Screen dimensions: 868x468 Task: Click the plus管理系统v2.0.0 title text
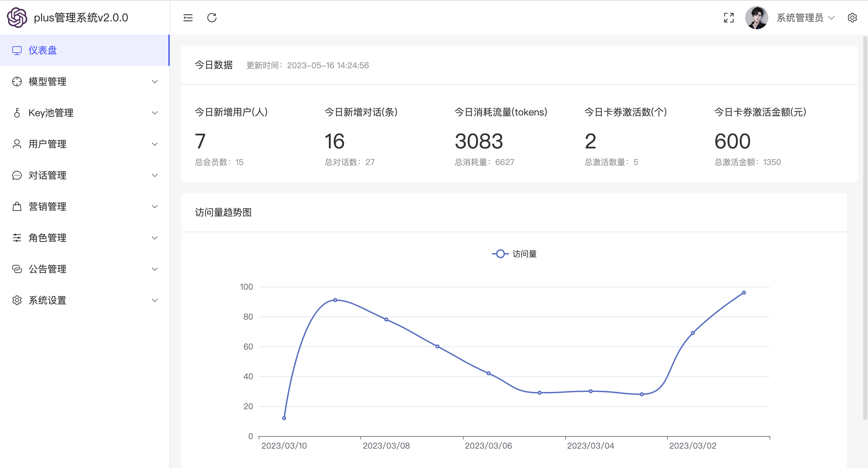click(81, 18)
